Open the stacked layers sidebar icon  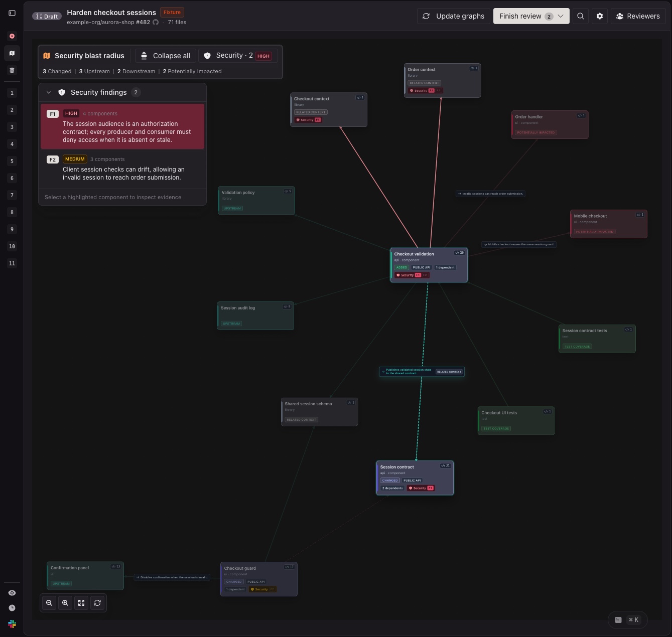point(12,70)
